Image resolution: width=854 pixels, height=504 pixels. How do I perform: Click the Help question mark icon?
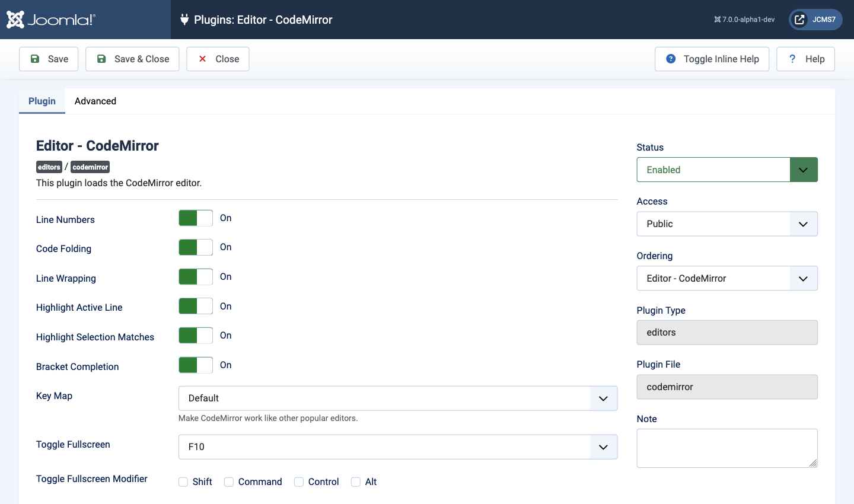(792, 59)
